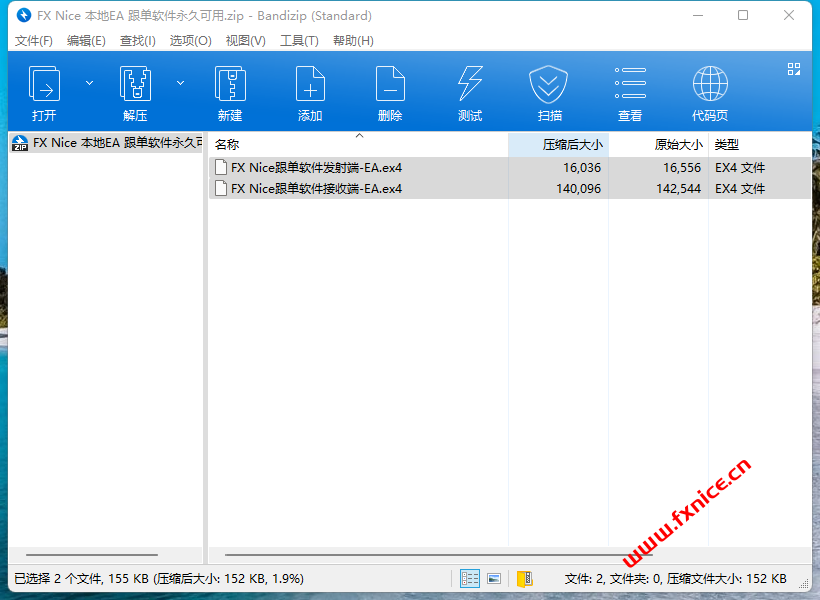Click original size value 142,544
Image resolution: width=820 pixels, height=600 pixels.
tap(678, 188)
